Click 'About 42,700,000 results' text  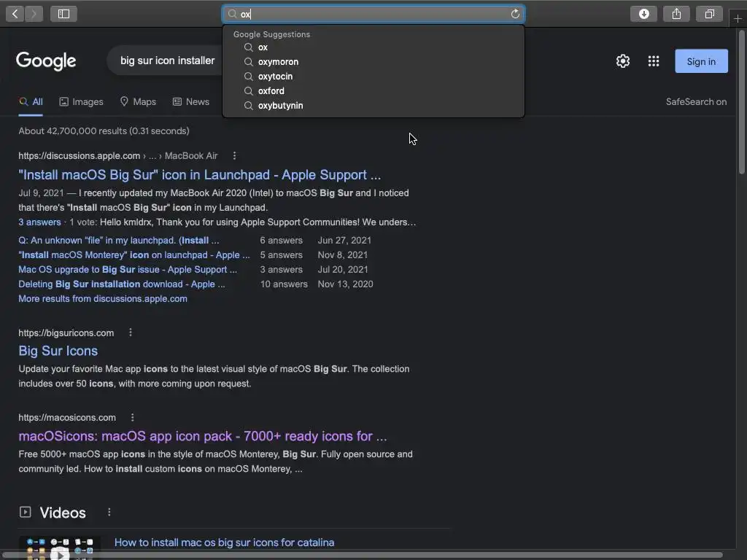[x=104, y=131]
